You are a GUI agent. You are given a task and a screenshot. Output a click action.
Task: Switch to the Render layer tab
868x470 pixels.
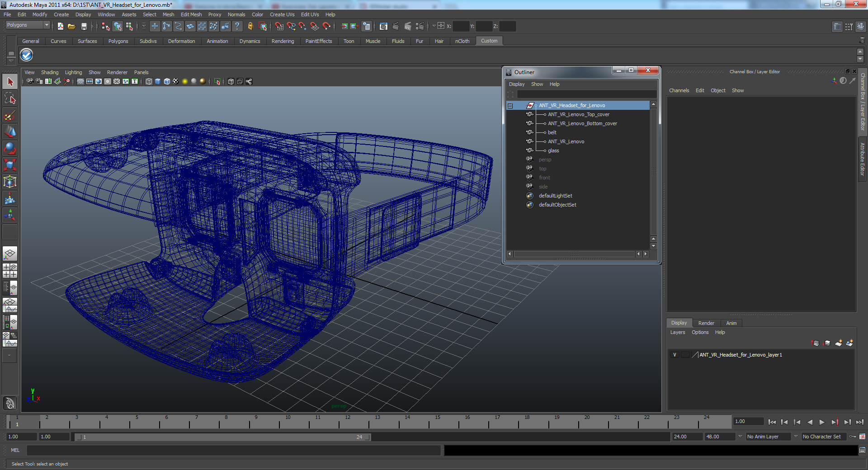point(706,323)
